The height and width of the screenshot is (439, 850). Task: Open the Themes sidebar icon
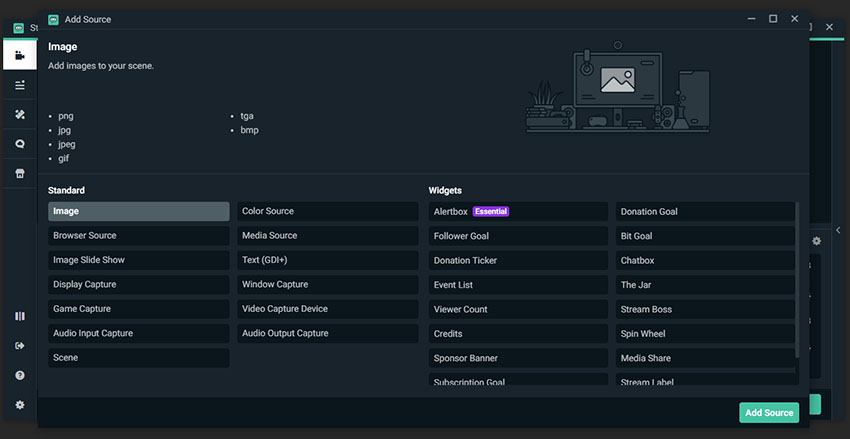[20, 114]
